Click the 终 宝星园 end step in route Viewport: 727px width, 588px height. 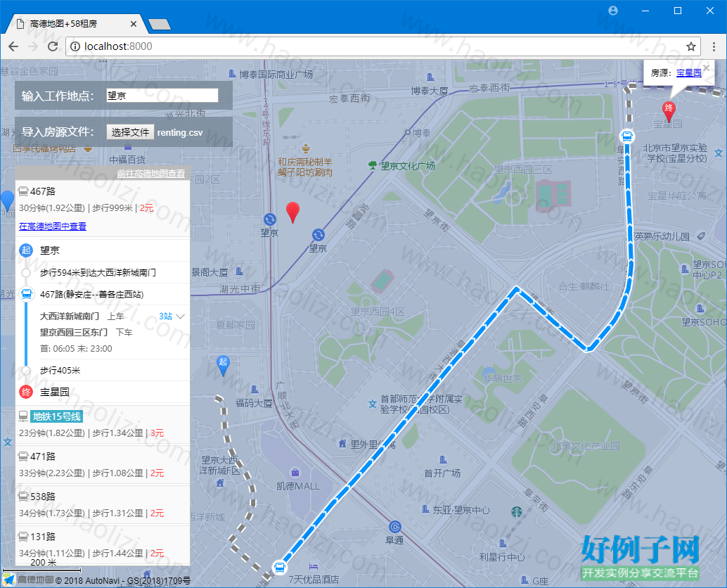(x=103, y=392)
